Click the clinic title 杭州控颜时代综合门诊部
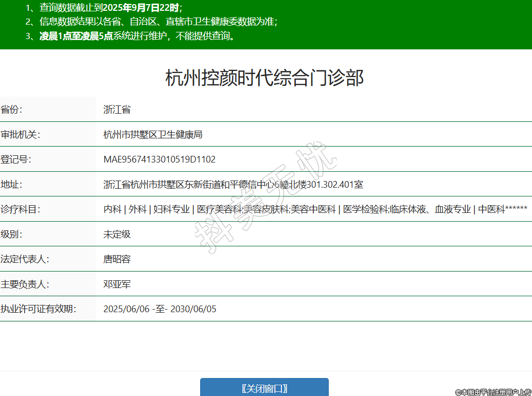The width and height of the screenshot is (532, 396). [x=265, y=78]
